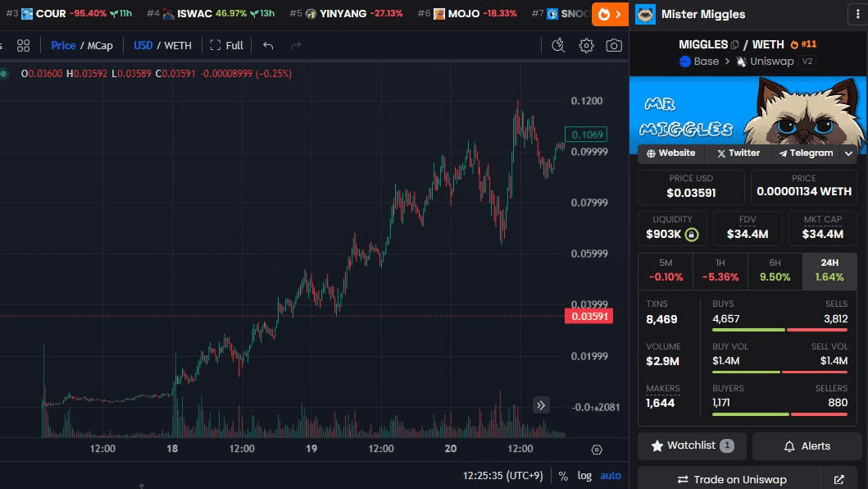Select the 6H timeframe tab

tap(775, 271)
